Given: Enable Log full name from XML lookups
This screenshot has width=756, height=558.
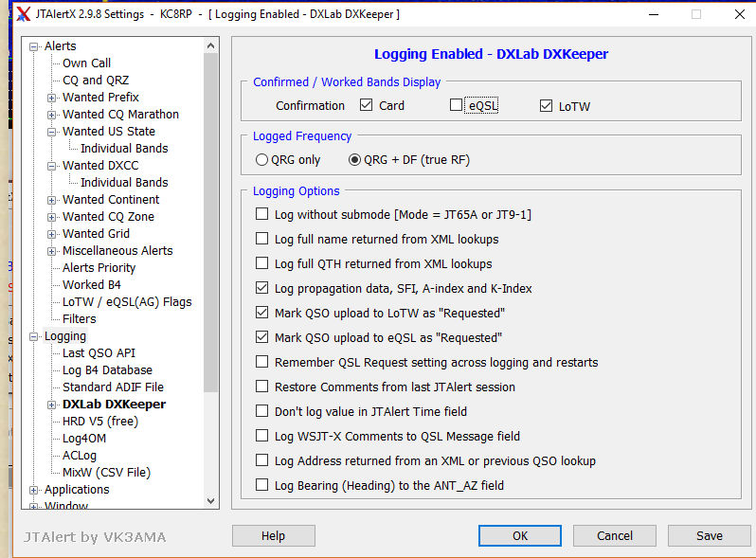Looking at the screenshot, I should 261,238.
